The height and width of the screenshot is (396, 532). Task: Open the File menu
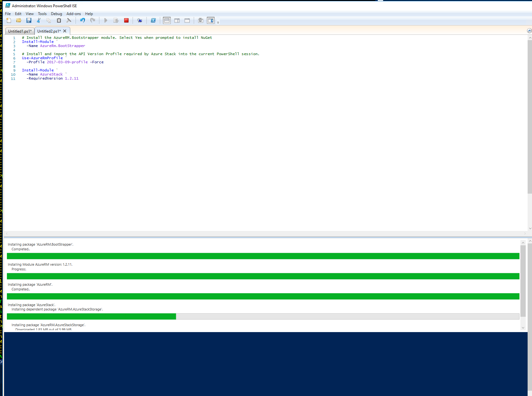(8, 14)
